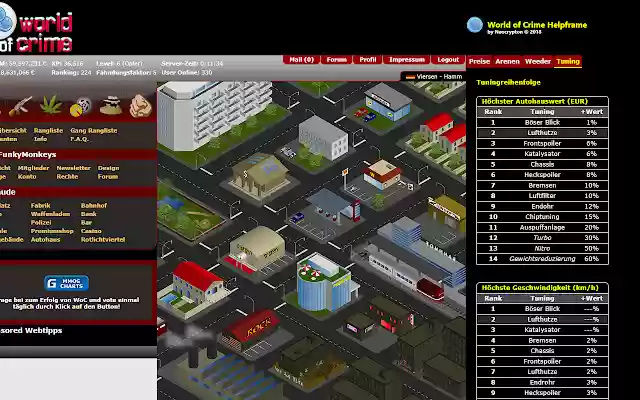Open the F.A.Q. link
Image resolution: width=640 pixels, height=400 pixels.
[79, 139]
